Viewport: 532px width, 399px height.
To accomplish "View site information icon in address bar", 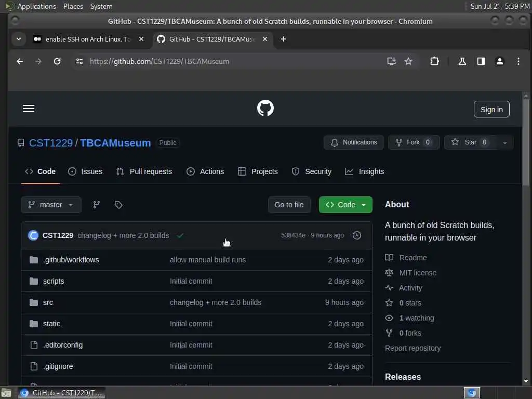I will point(79,61).
